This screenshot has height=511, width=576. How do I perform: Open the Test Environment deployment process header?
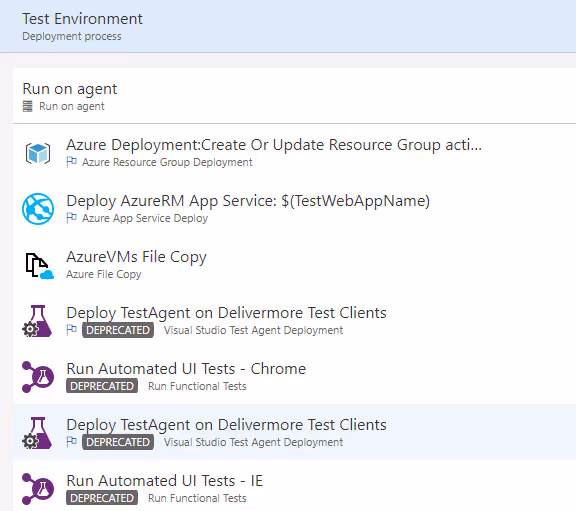tap(288, 26)
